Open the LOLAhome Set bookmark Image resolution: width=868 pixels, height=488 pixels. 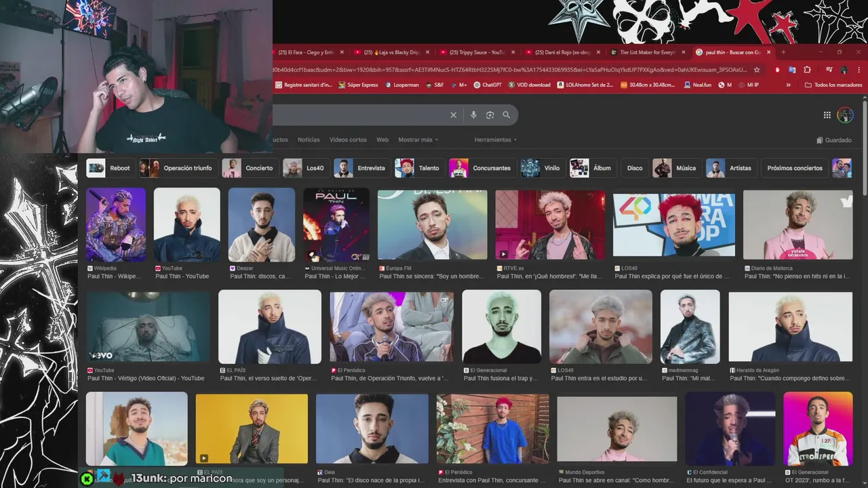click(x=585, y=85)
